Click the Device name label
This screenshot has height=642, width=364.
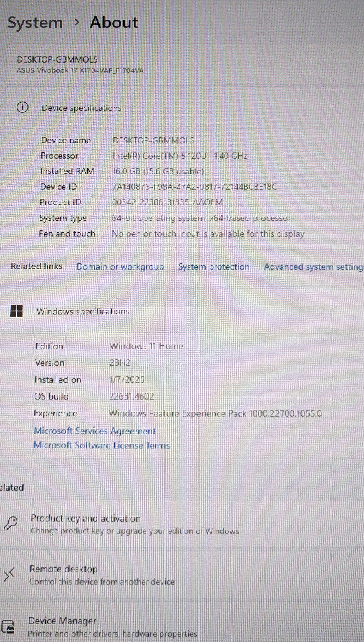[66, 140]
